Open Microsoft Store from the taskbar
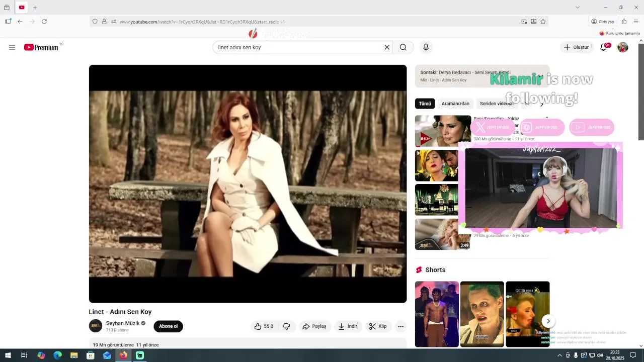This screenshot has height=362, width=644. pos(91,355)
